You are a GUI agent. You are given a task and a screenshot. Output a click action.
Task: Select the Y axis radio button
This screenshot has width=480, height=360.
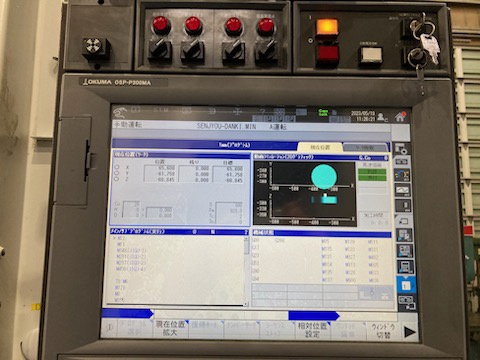117,173
